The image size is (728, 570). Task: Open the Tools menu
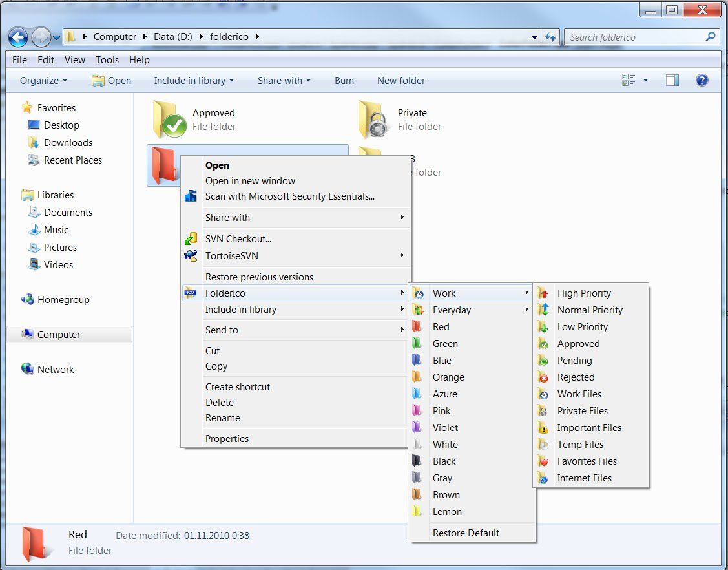(107, 59)
